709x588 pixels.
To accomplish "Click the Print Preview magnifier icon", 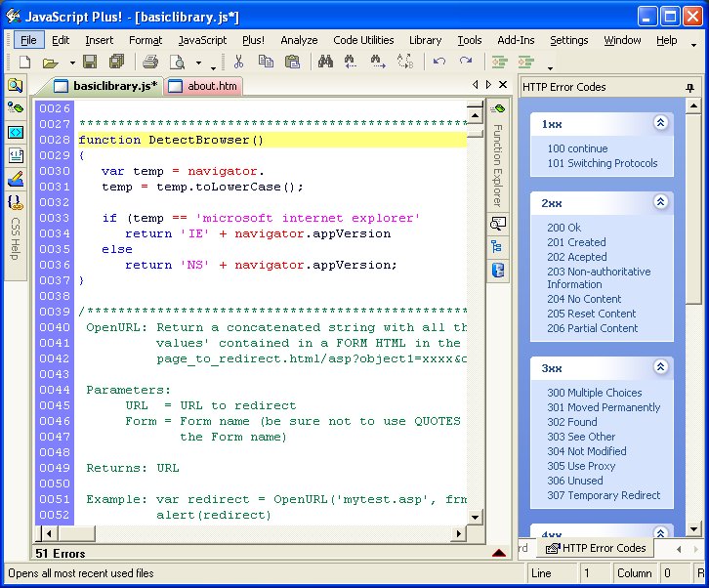I will tap(177, 62).
